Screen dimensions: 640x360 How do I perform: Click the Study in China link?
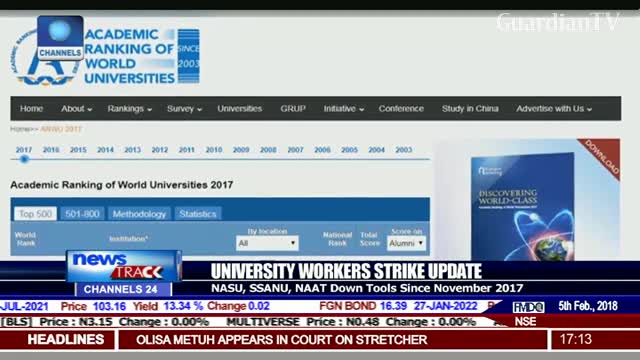click(470, 109)
